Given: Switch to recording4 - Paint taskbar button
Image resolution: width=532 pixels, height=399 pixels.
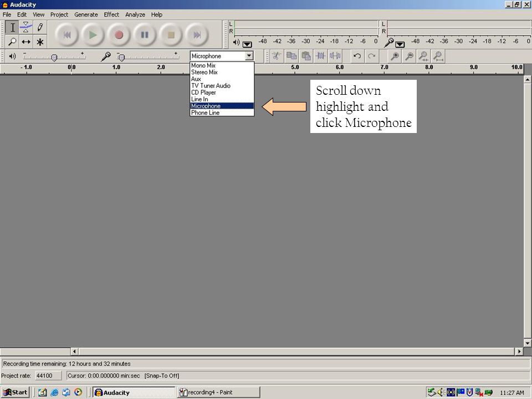Looking at the screenshot, I should 218,392.
